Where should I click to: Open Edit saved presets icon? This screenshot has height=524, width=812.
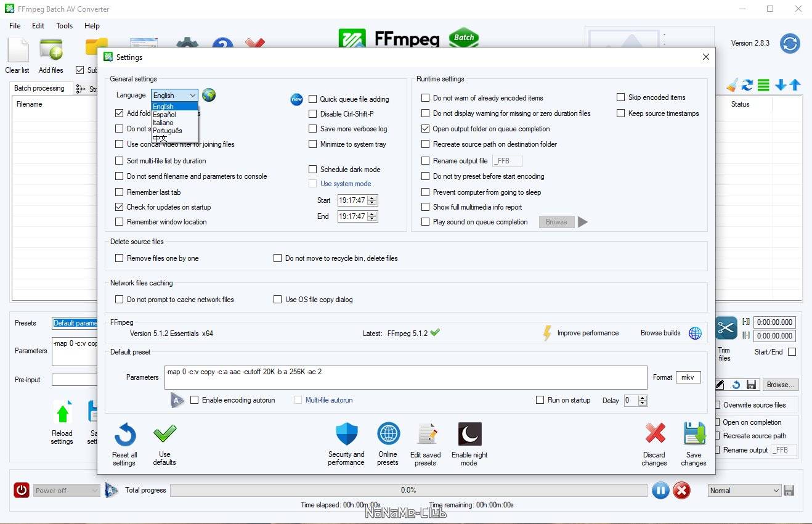[x=426, y=434]
